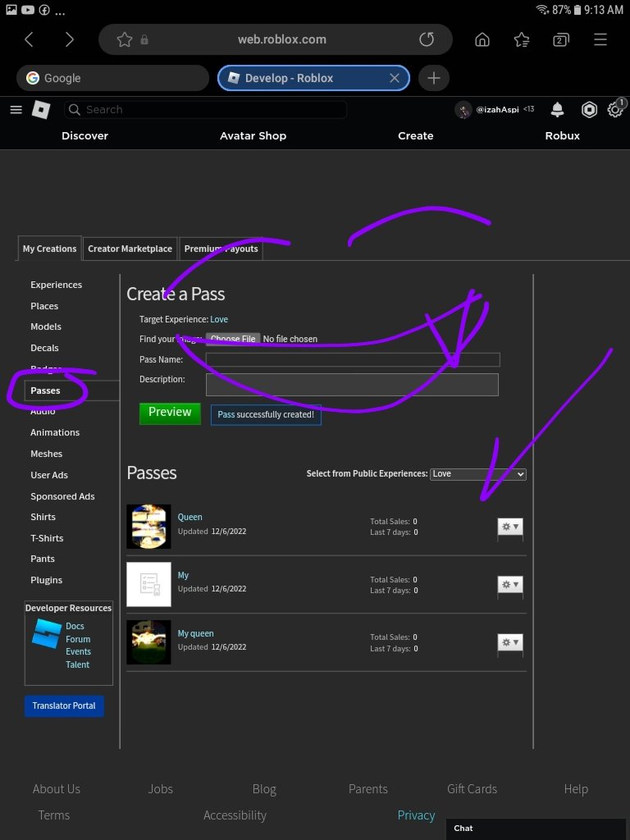Image resolution: width=630 pixels, height=840 pixels.
Task: Open the Love target experience link
Action: (x=219, y=319)
